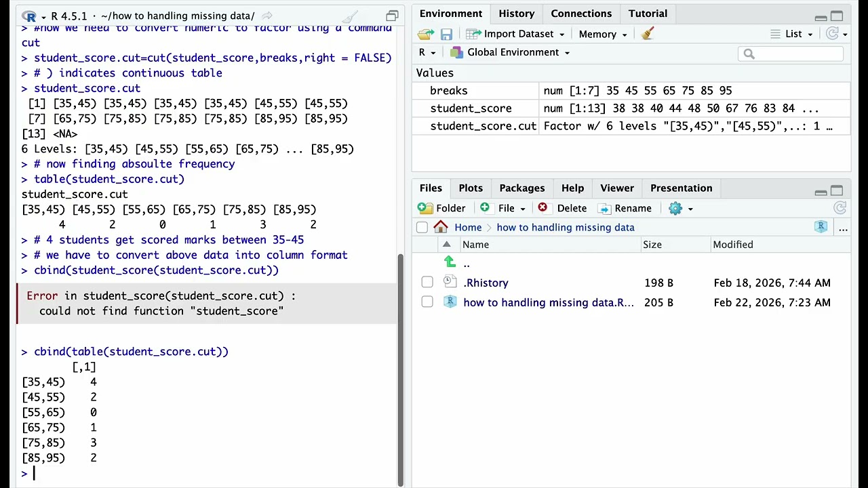Focus the Environment search input field
Viewport: 868px width, 488px height.
click(x=791, y=54)
